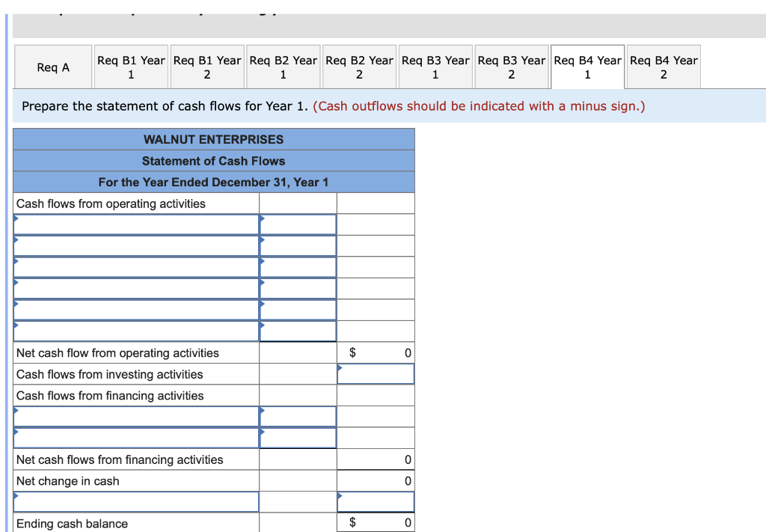Click net operating cash flow total cell
The height and width of the screenshot is (532, 766).
[376, 352]
